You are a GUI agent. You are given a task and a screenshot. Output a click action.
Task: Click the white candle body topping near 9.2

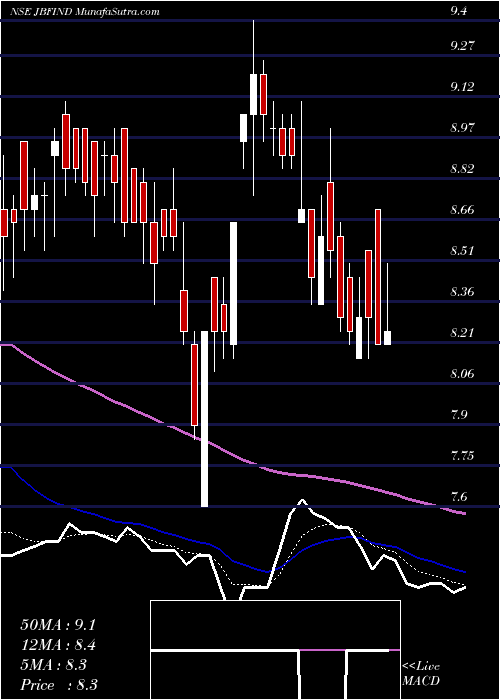[253, 94]
